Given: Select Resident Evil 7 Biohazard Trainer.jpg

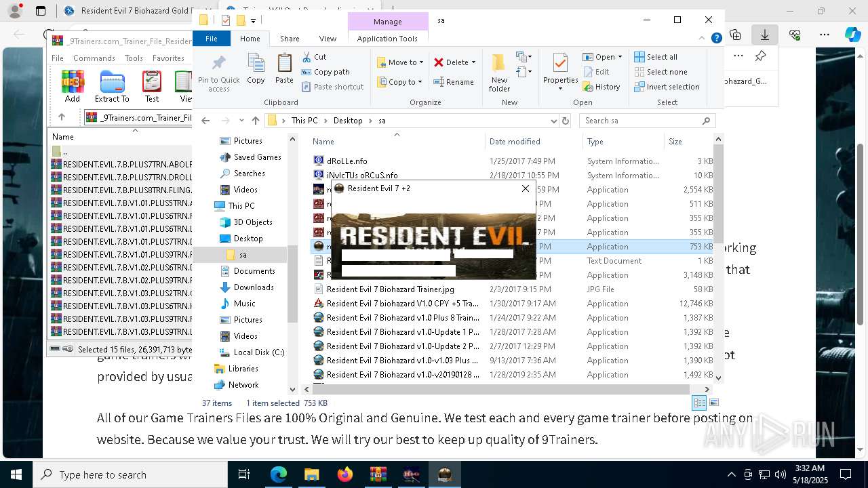Looking at the screenshot, I should tap(390, 289).
